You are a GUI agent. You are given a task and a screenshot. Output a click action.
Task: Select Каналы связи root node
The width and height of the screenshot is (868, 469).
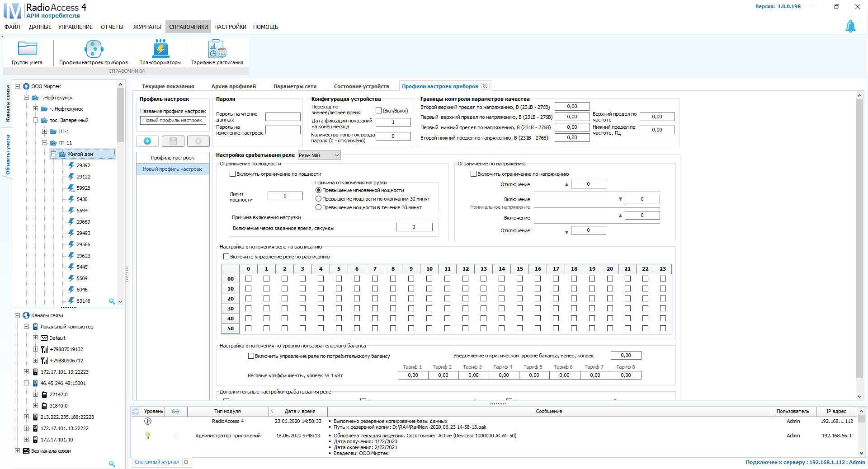(47, 315)
